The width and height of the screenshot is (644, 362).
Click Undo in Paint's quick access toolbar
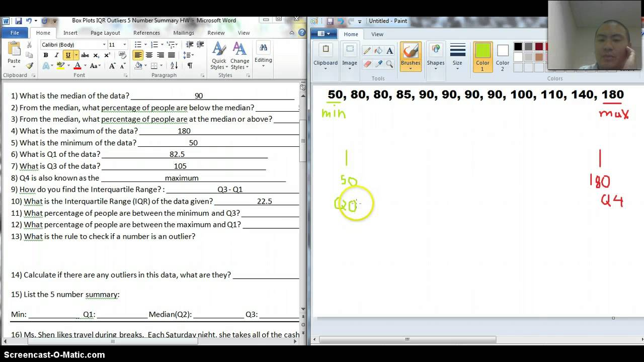pos(341,21)
